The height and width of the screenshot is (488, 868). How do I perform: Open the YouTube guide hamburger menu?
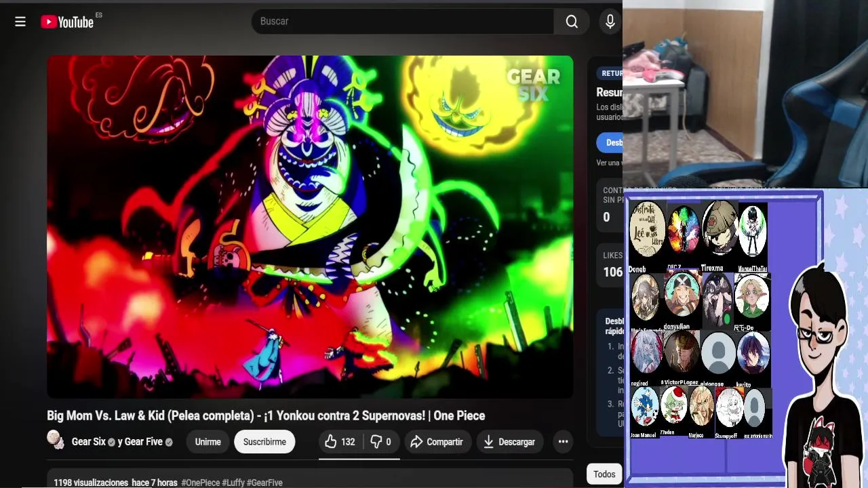click(x=20, y=22)
